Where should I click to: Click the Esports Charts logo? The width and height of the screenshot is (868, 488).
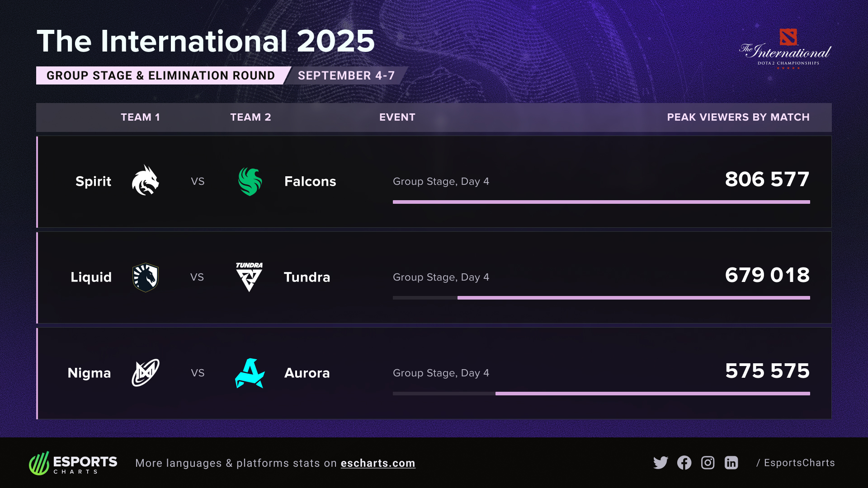(73, 463)
